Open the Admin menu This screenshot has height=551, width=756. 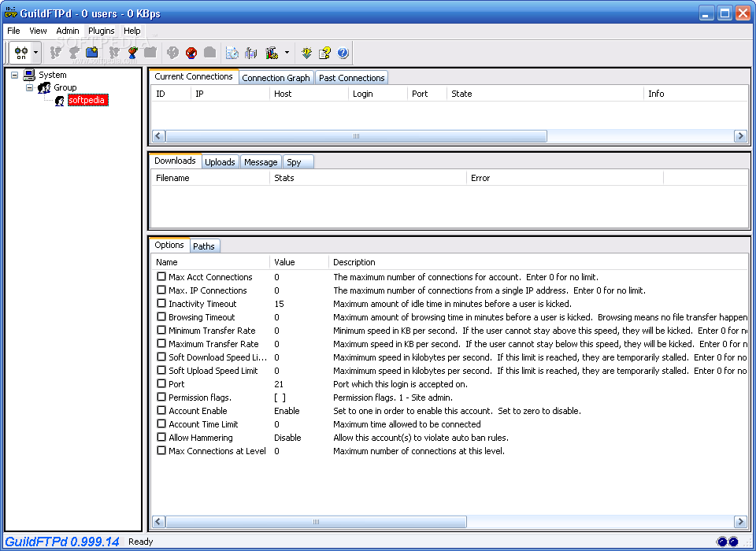click(68, 31)
